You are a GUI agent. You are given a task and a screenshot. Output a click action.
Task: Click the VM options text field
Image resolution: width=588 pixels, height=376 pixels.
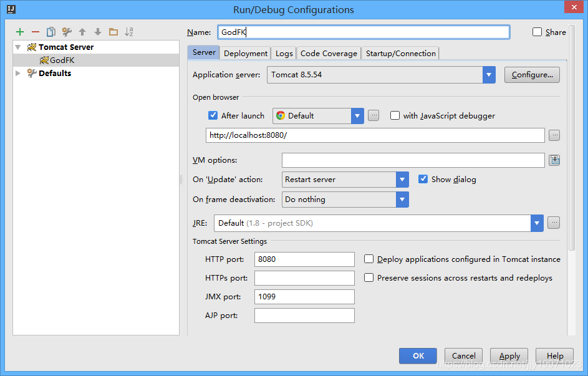[413, 160]
